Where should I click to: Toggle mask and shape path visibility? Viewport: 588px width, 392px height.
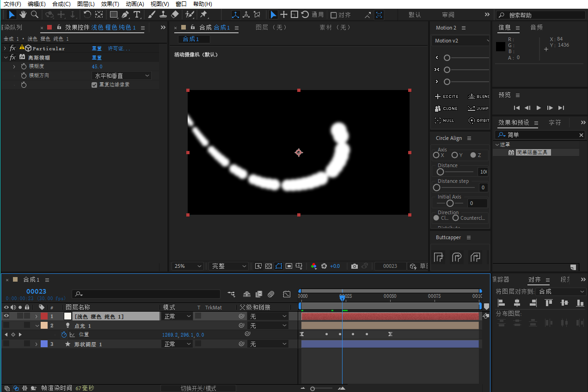[x=279, y=266]
